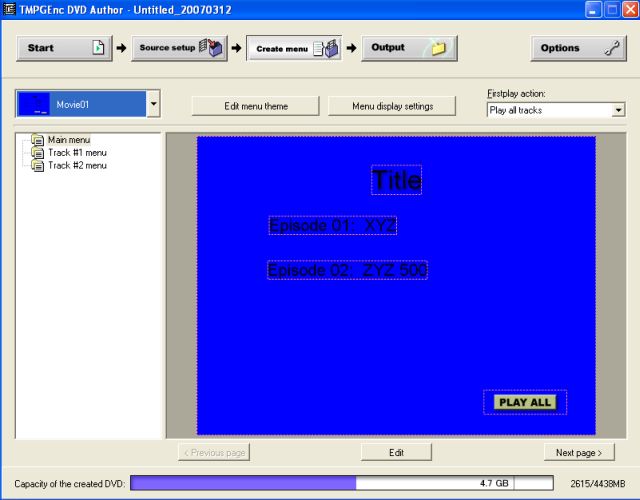This screenshot has height=500, width=640.
Task: Close the TMPGEnc DVD Author window
Action: coord(630,9)
